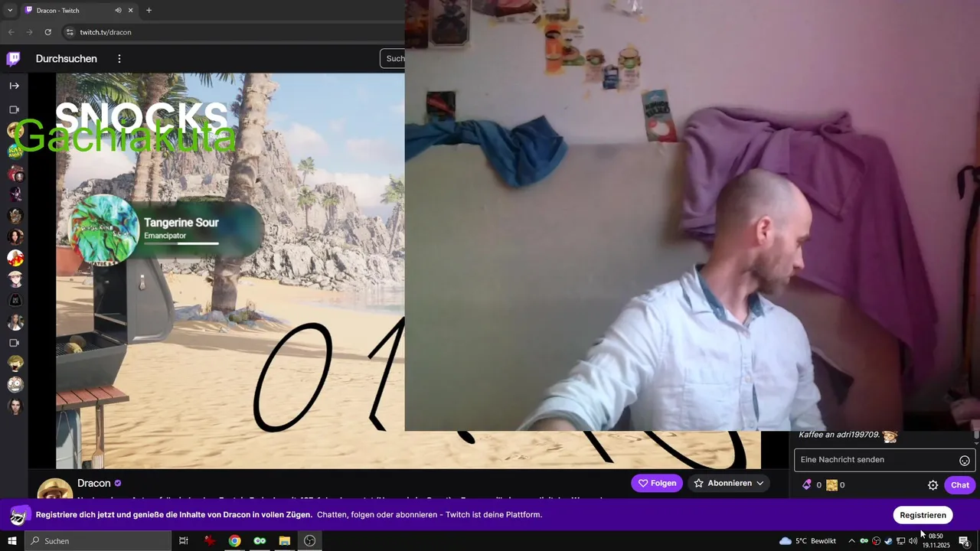Image resolution: width=980 pixels, height=551 pixels.
Task: Open chat settings gear icon
Action: tap(933, 484)
